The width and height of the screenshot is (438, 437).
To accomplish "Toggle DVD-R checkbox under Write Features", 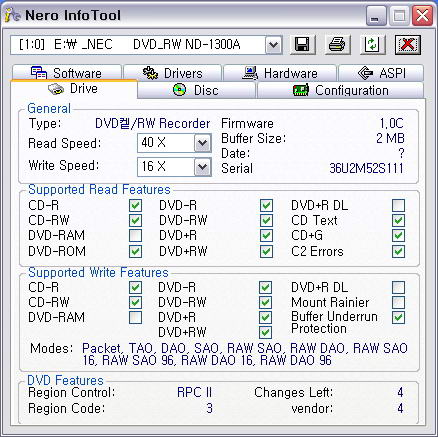I will click(x=265, y=287).
